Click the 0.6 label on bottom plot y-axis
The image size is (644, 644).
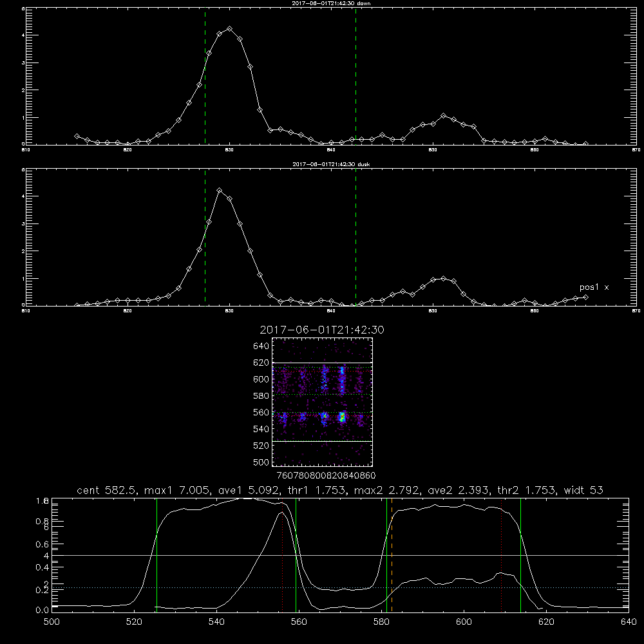[x=43, y=544]
